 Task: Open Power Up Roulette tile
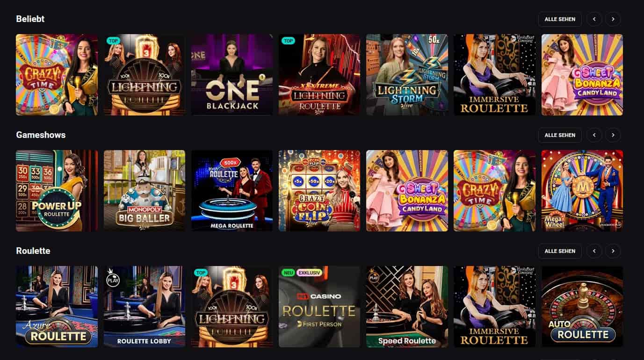57,191
